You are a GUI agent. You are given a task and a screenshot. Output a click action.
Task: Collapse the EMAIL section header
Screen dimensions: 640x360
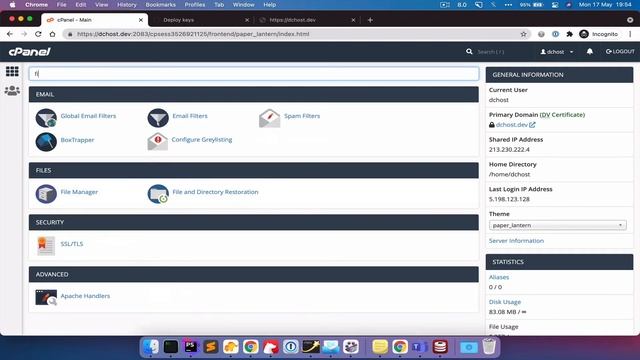(x=253, y=94)
